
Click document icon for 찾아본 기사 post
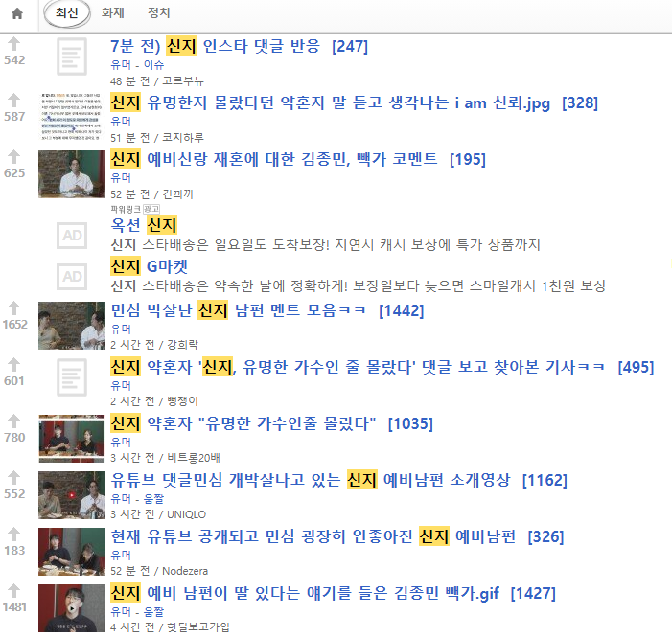pyautogui.click(x=72, y=380)
